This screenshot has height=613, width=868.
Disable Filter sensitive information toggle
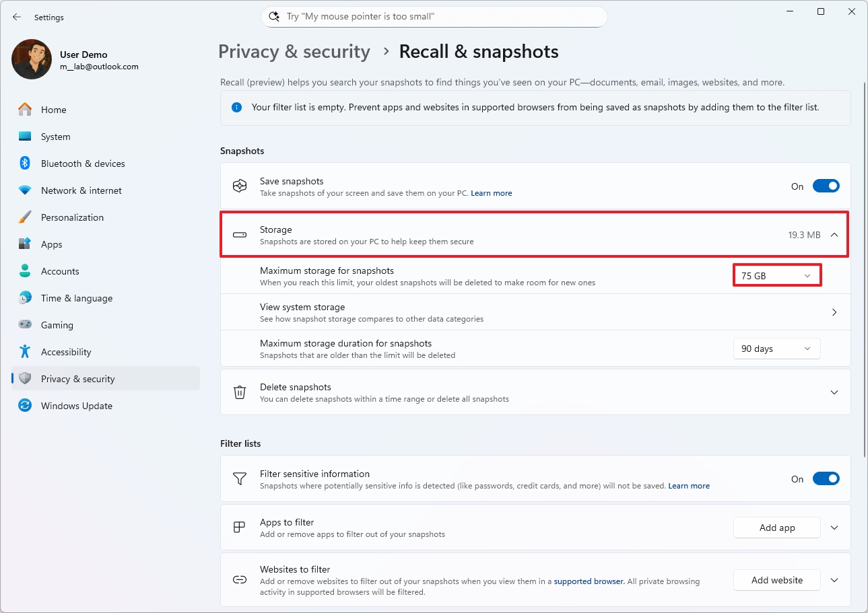[x=826, y=479]
